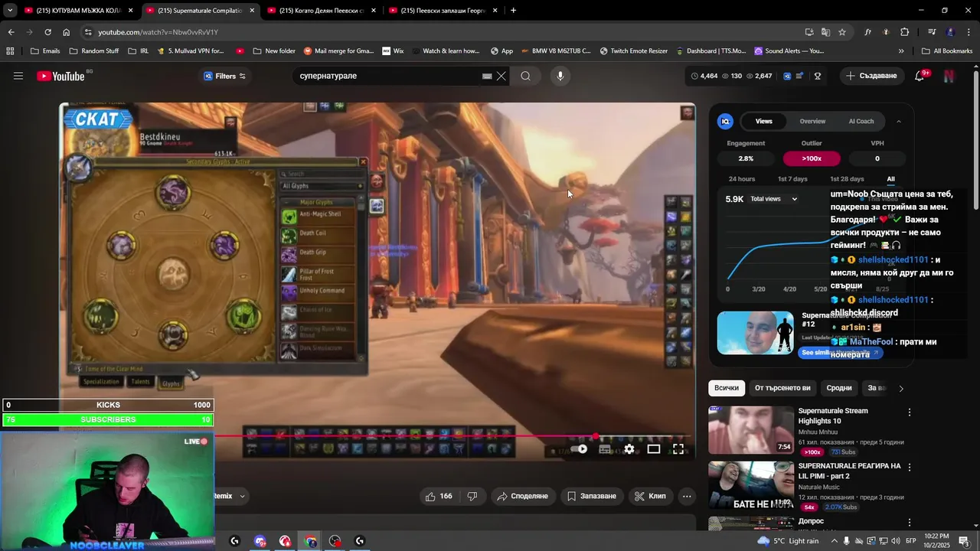Open the Chrome tab search dropdown
This screenshot has width=980, height=551.
pyautogui.click(x=10, y=11)
